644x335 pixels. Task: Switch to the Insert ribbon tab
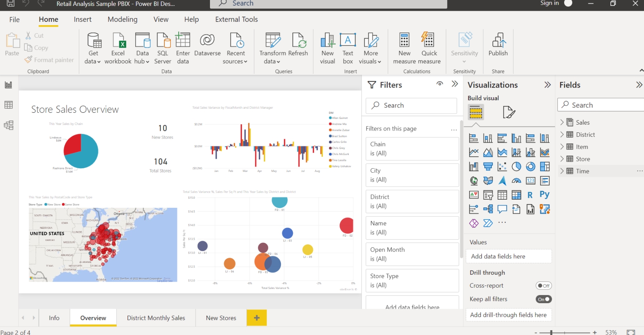pos(82,20)
